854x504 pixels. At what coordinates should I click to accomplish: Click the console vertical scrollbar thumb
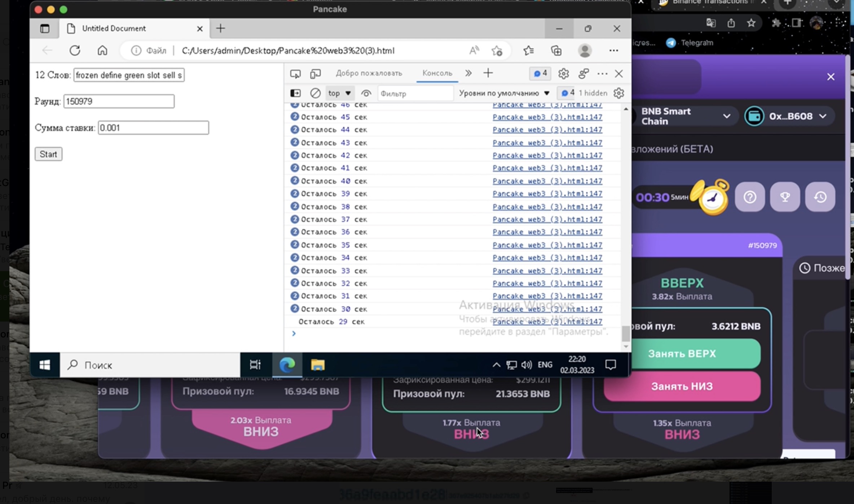point(626,333)
